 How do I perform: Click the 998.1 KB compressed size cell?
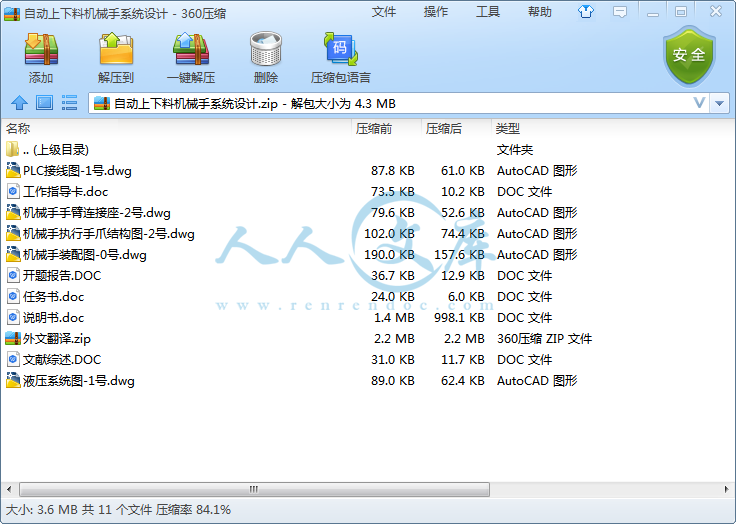pyautogui.click(x=459, y=318)
